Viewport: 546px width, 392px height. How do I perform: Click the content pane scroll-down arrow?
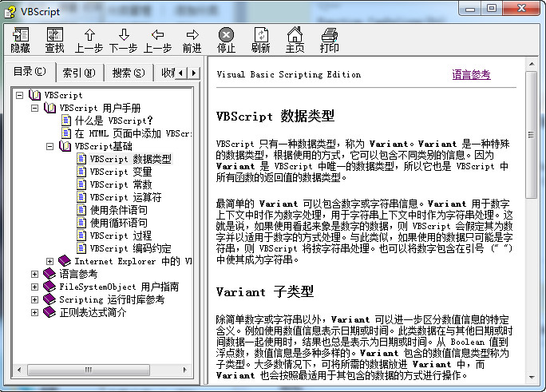point(532,377)
